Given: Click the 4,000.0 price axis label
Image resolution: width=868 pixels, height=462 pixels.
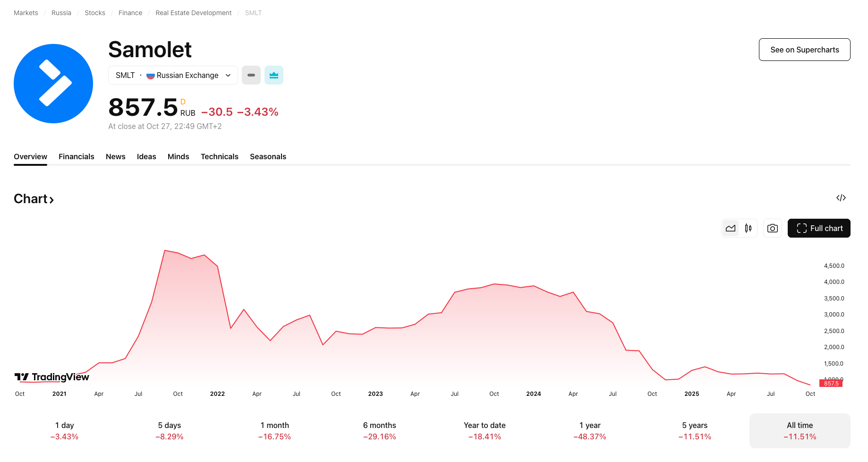Looking at the screenshot, I should pos(834,282).
